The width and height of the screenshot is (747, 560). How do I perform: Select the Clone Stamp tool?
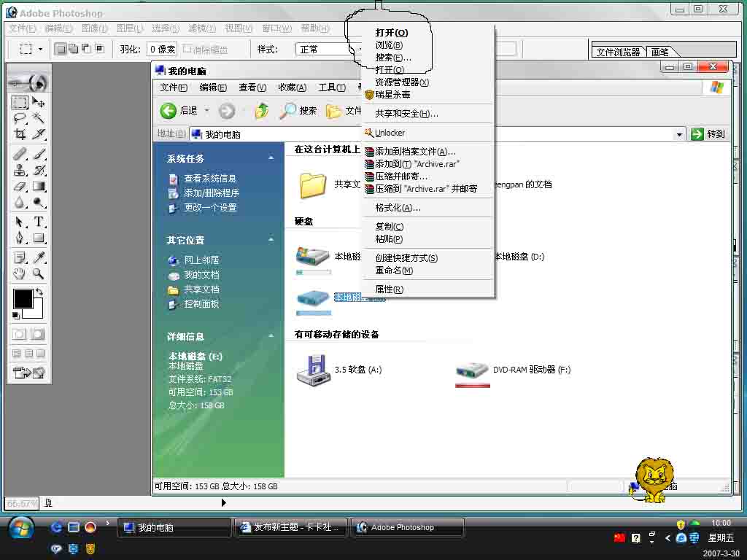pos(20,170)
